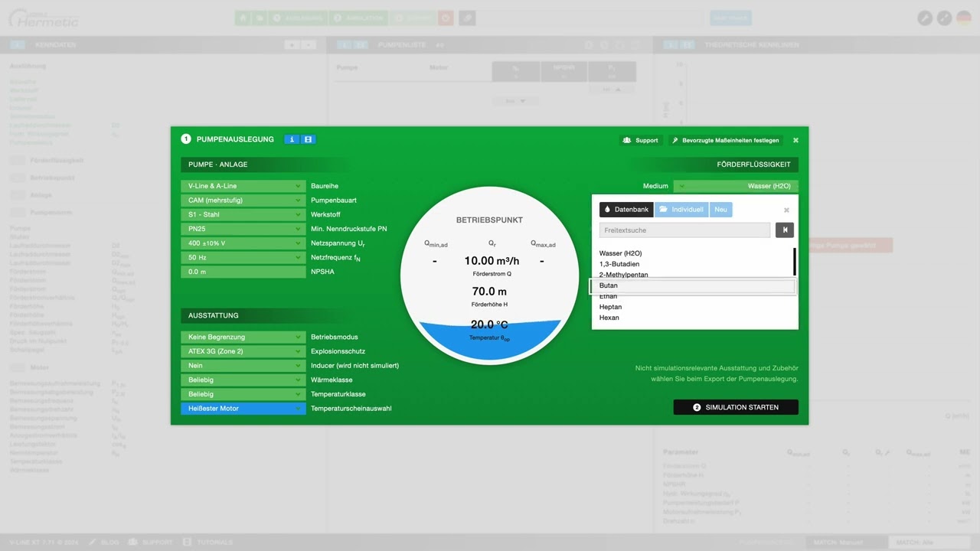Open the Medium dropdown showing Wasser (H2O)
The height and width of the screenshot is (551, 980).
(736, 186)
